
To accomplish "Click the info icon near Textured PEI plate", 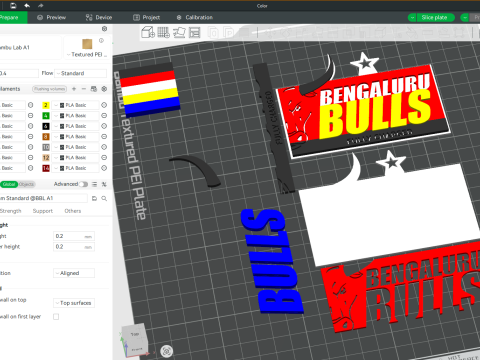I will pos(101,41).
